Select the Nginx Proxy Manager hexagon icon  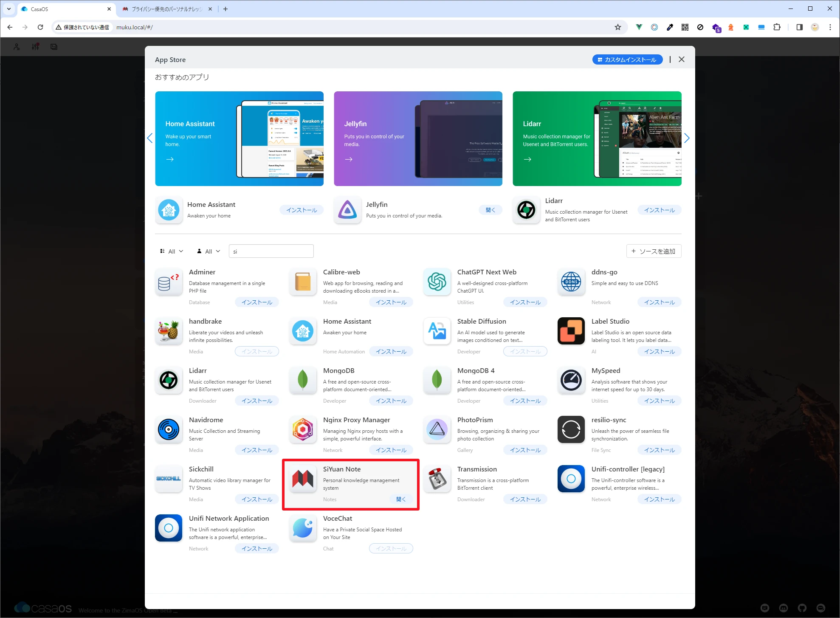click(303, 430)
